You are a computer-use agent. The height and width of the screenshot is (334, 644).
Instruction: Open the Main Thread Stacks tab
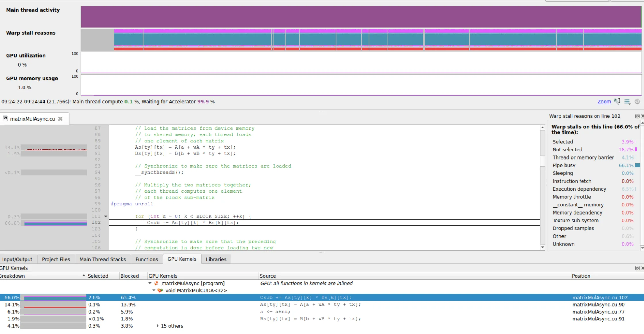coord(103,259)
